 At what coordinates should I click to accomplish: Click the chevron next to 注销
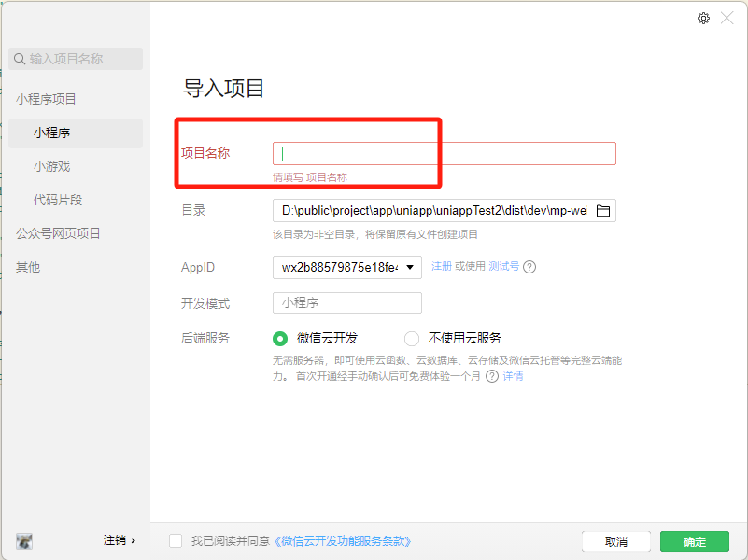click(134, 541)
